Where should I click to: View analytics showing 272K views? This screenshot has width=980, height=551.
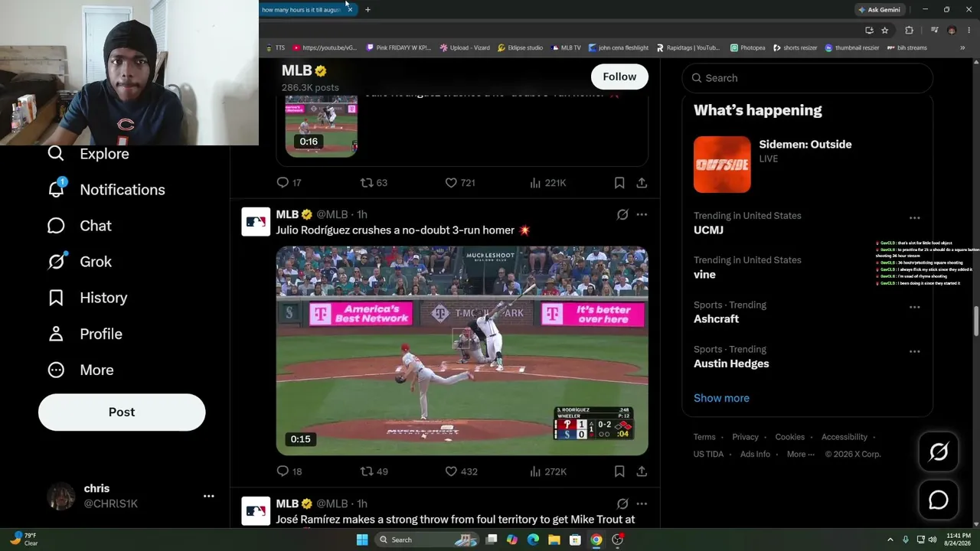click(548, 471)
